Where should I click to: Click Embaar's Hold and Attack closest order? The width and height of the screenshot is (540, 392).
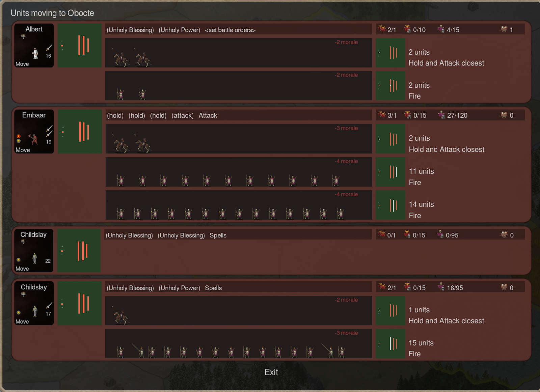[447, 149]
